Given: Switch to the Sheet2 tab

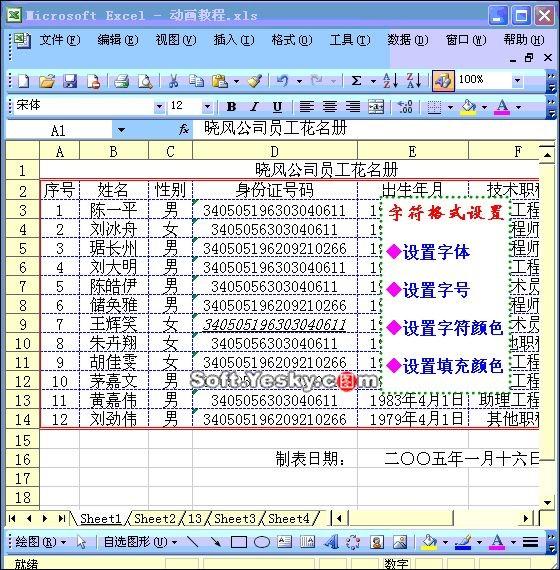Looking at the screenshot, I should 155,518.
